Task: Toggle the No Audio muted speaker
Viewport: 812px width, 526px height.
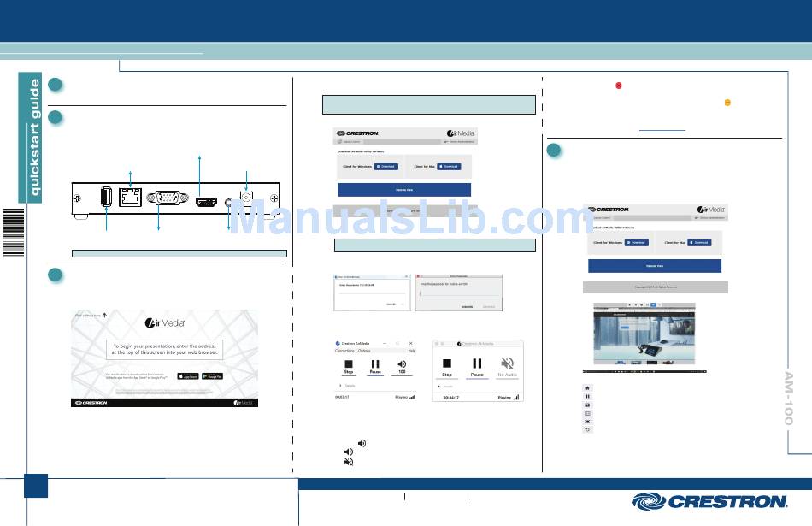Action: tap(508, 368)
